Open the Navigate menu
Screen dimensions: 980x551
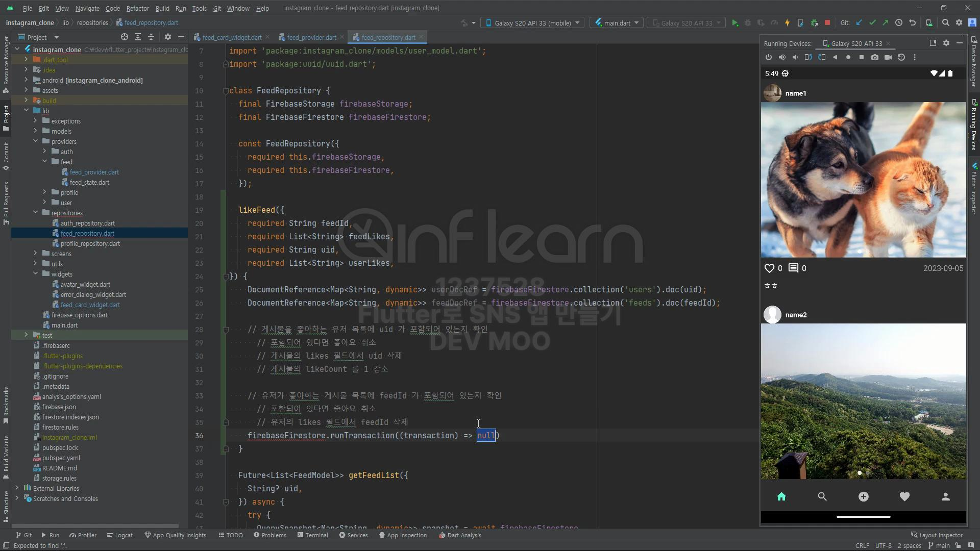[x=87, y=8]
